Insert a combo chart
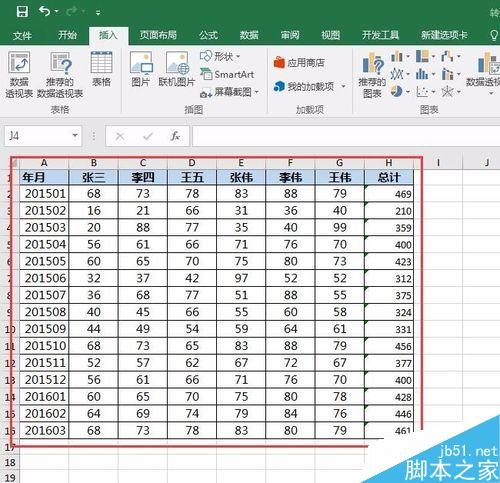Viewport: 500px width, 483px height. click(x=451, y=74)
